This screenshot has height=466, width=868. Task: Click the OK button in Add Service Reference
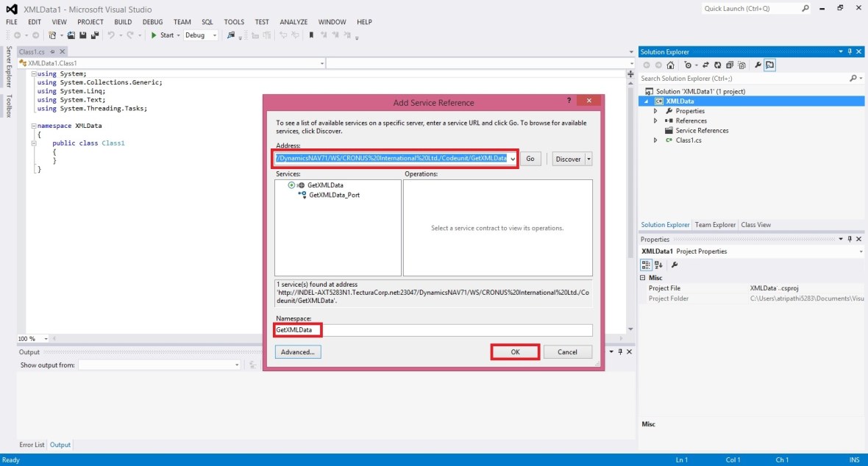pos(514,351)
